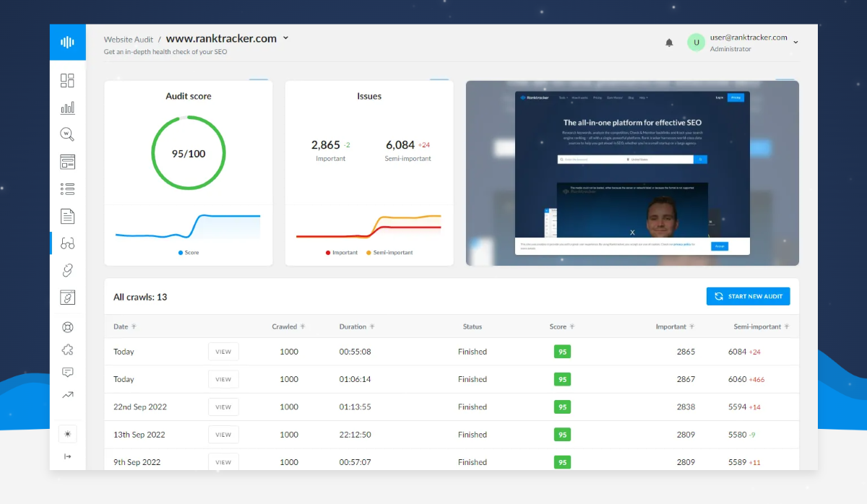This screenshot has width=867, height=504.
Task: Click the green 95 badge in 22nd Sep row
Action: tap(562, 407)
